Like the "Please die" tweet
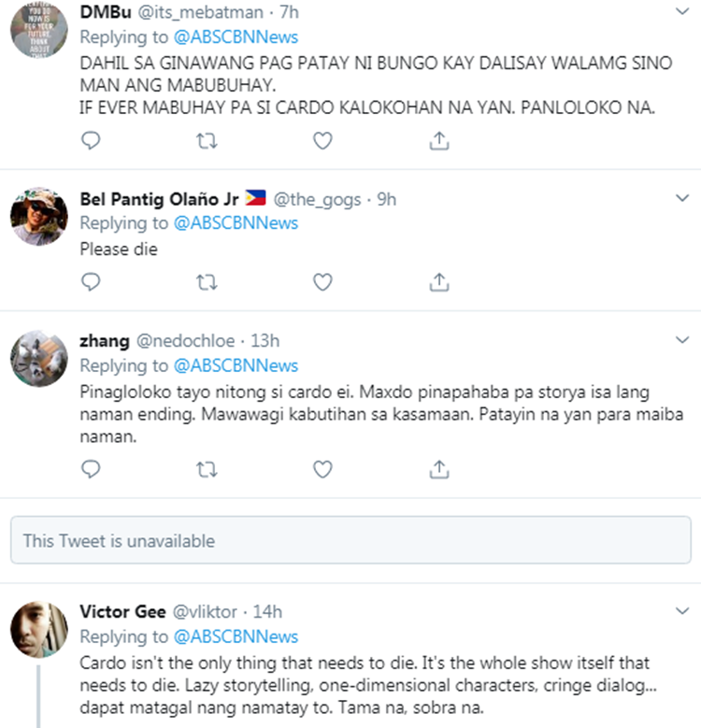 [322, 281]
